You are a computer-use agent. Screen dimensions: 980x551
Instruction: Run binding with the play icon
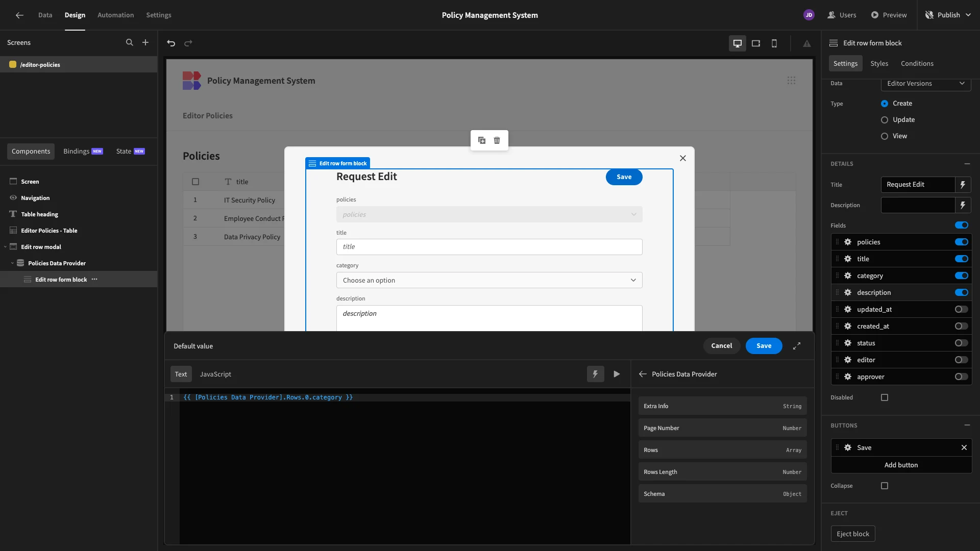click(617, 374)
